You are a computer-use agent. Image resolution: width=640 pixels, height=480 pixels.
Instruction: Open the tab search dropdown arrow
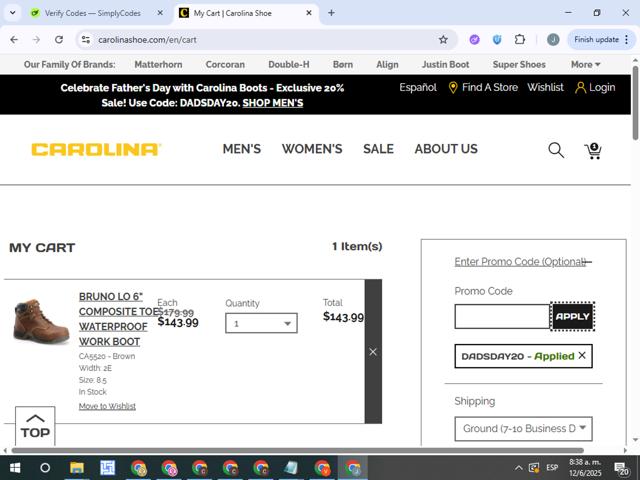tap(13, 13)
